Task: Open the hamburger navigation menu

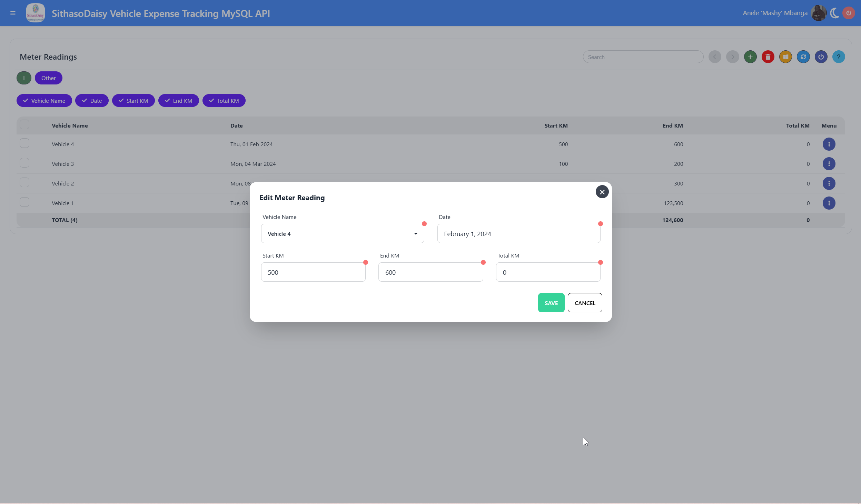Action: coord(13,13)
